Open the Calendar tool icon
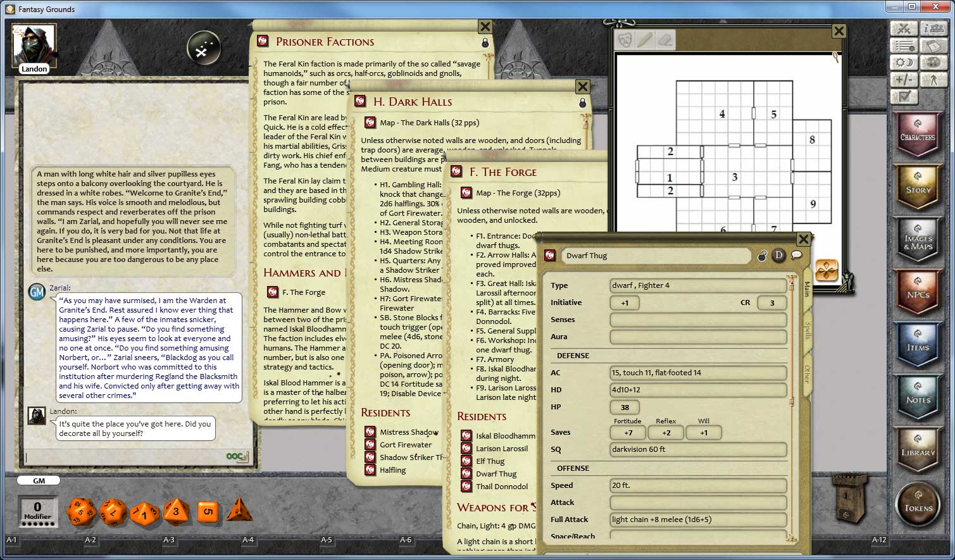The height and width of the screenshot is (560, 955). click(x=933, y=45)
